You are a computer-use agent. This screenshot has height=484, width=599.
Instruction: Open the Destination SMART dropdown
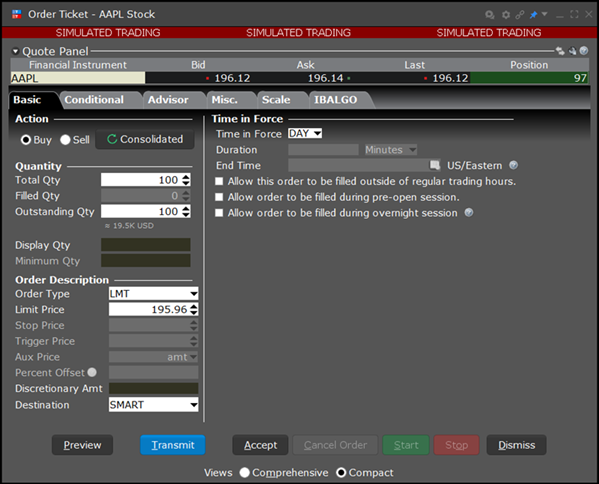point(153,405)
